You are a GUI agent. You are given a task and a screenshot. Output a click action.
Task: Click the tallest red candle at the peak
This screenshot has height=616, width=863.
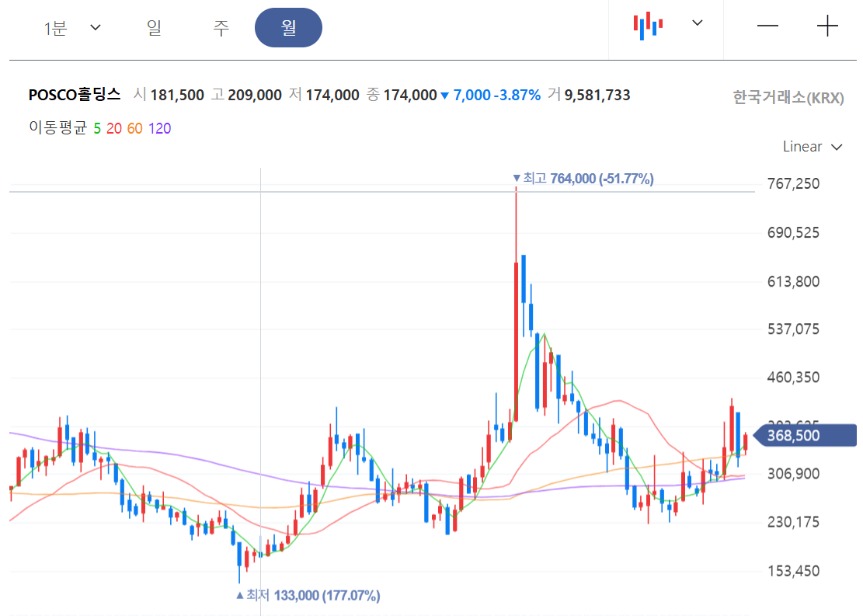point(517,341)
